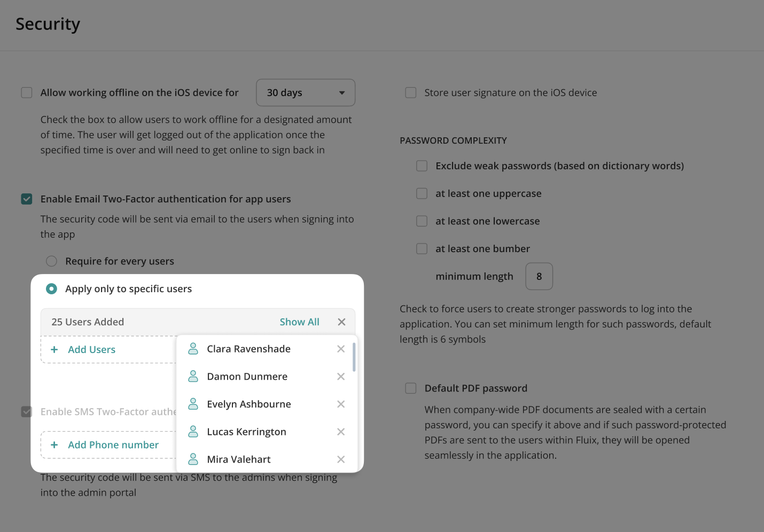Open the 30 days dropdown

[x=306, y=93]
